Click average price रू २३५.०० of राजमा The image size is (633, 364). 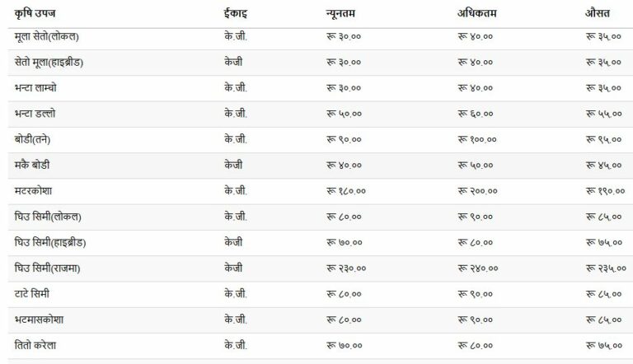[x=606, y=268]
